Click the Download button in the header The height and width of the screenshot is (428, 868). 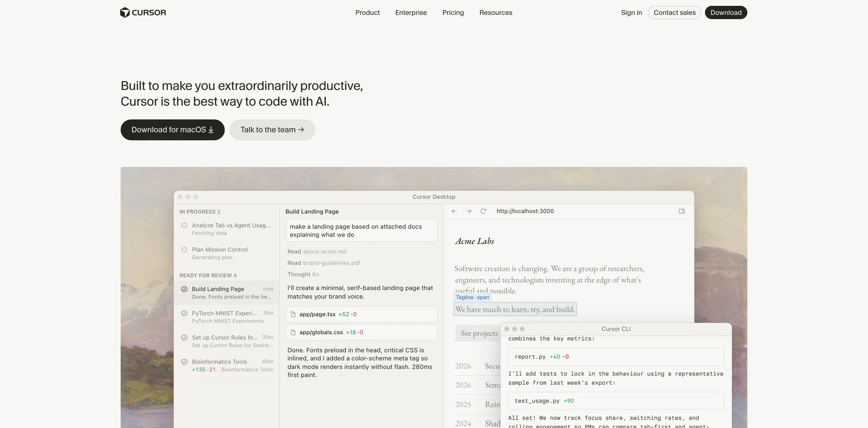(726, 13)
